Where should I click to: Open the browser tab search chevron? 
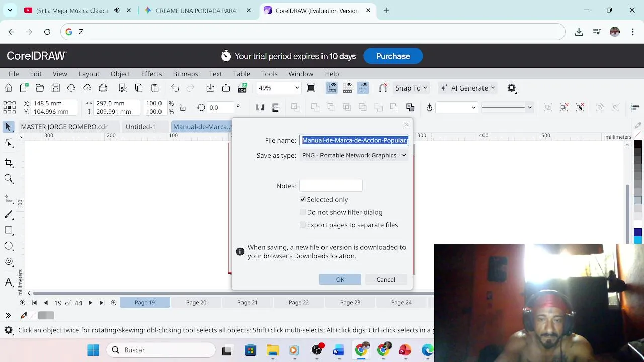pyautogui.click(x=10, y=10)
